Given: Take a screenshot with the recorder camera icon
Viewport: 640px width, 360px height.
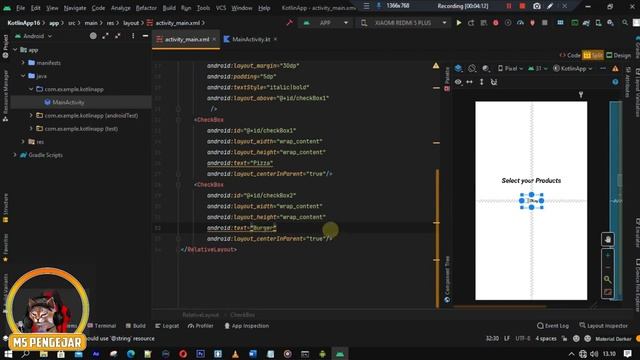Looking at the screenshot, I should [537, 6].
